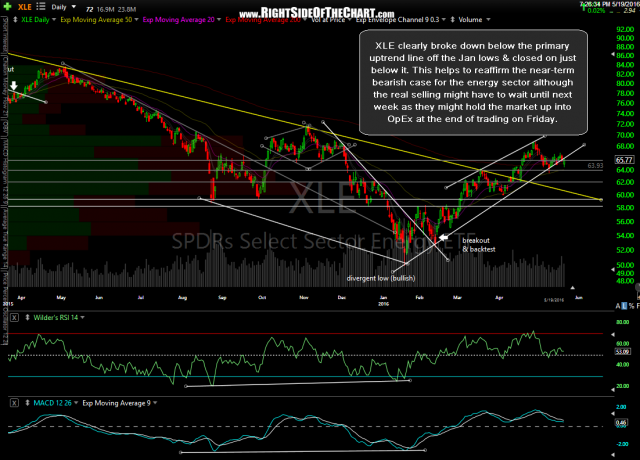Select the Vol at Price study label
Screen dimensions: 640x460
click(328, 20)
